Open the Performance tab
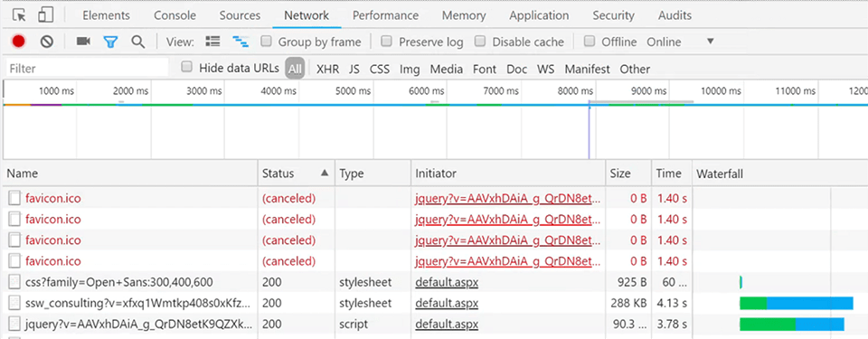Screen dimensions: 868x339 [x=385, y=15]
